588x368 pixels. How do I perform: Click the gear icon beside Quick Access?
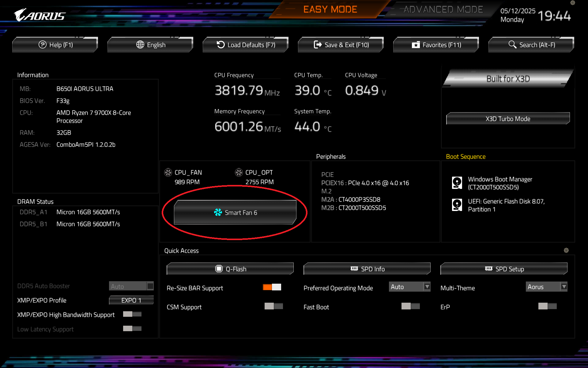(566, 250)
